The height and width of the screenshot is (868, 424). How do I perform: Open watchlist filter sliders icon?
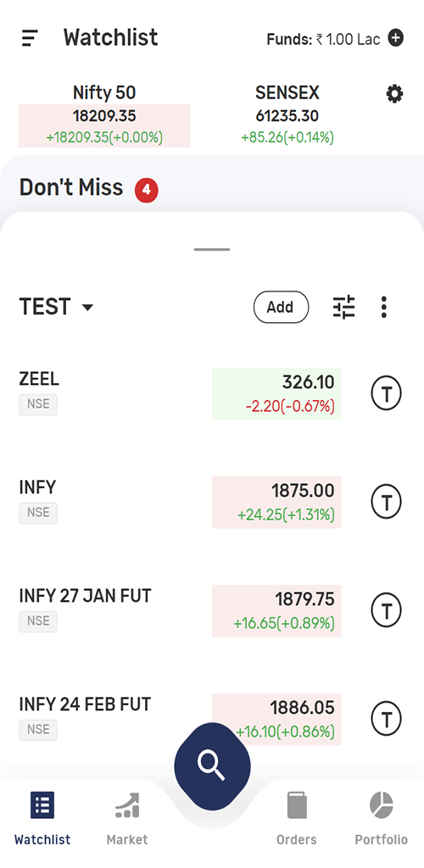click(343, 307)
